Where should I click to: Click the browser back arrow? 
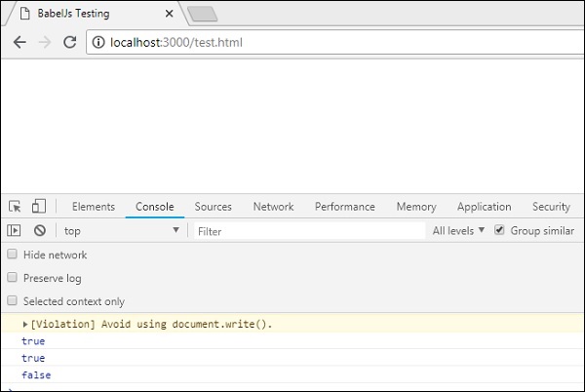coord(19,43)
